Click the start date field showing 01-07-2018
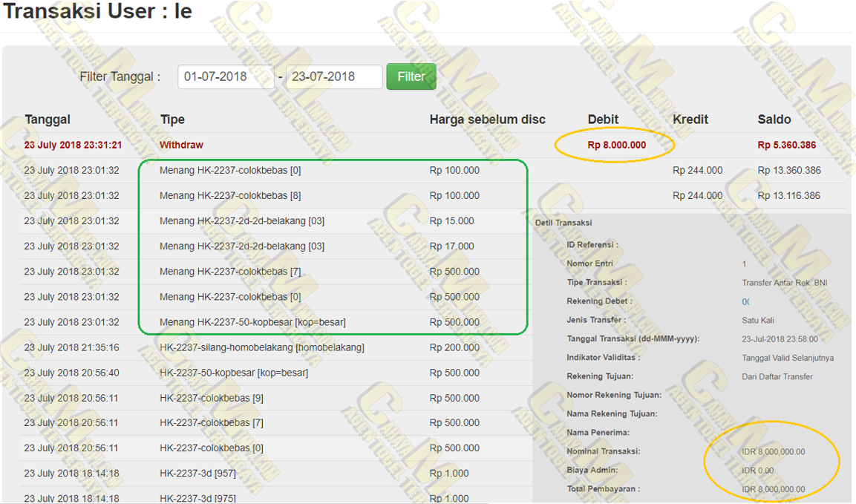 click(x=226, y=76)
